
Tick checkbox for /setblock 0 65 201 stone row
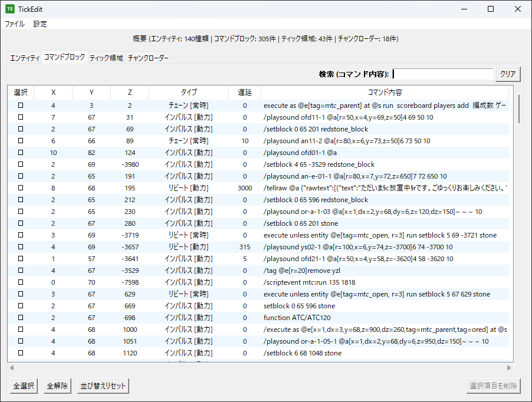pos(21,223)
